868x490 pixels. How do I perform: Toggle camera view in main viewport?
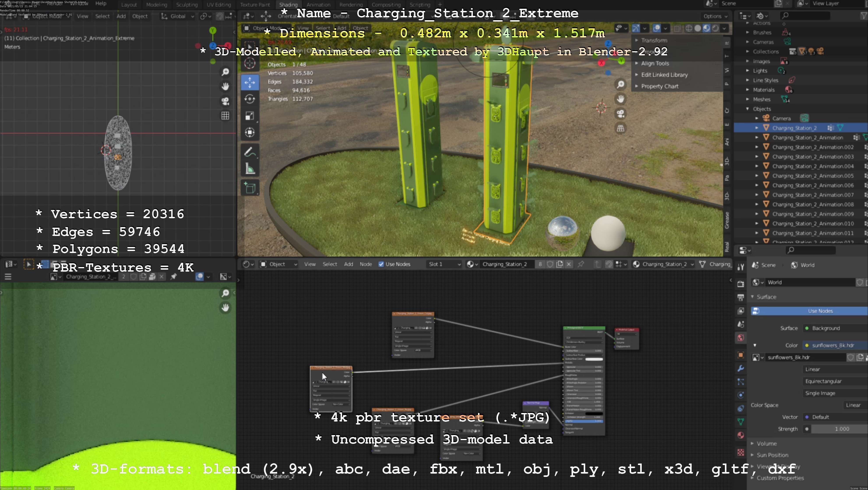[x=620, y=114]
